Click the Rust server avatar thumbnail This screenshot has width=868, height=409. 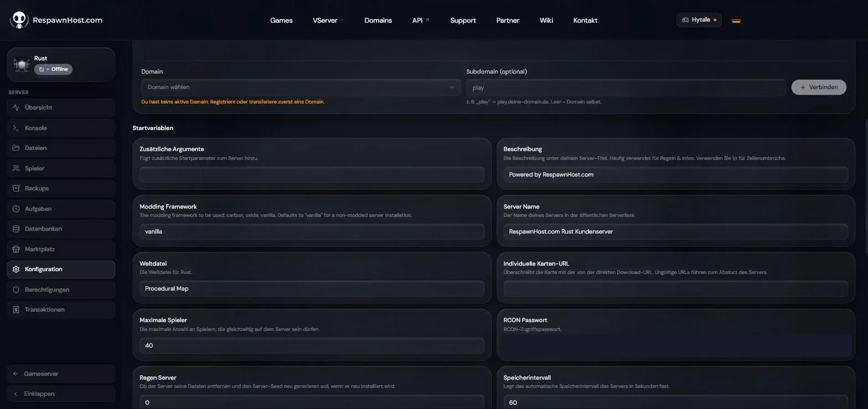pyautogui.click(x=22, y=65)
